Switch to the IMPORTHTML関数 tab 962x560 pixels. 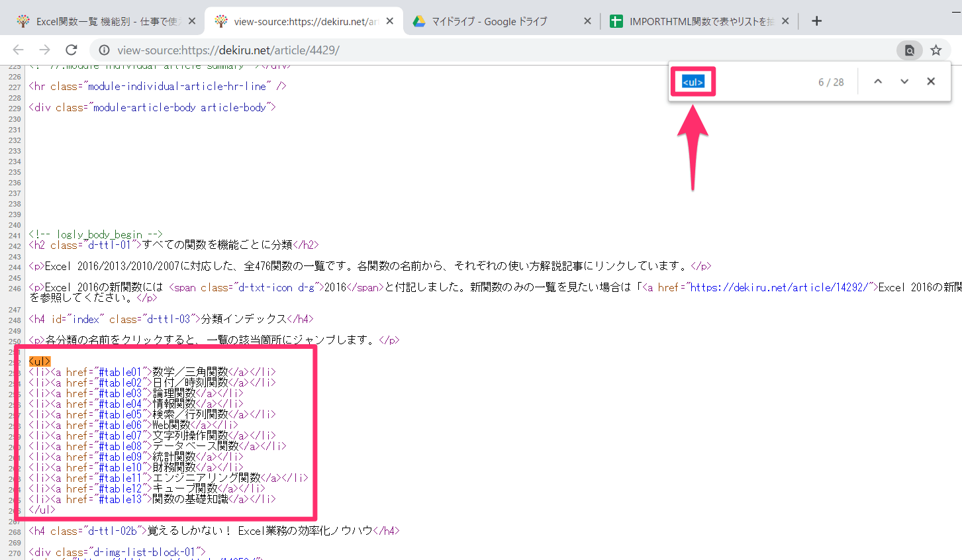pos(700,21)
